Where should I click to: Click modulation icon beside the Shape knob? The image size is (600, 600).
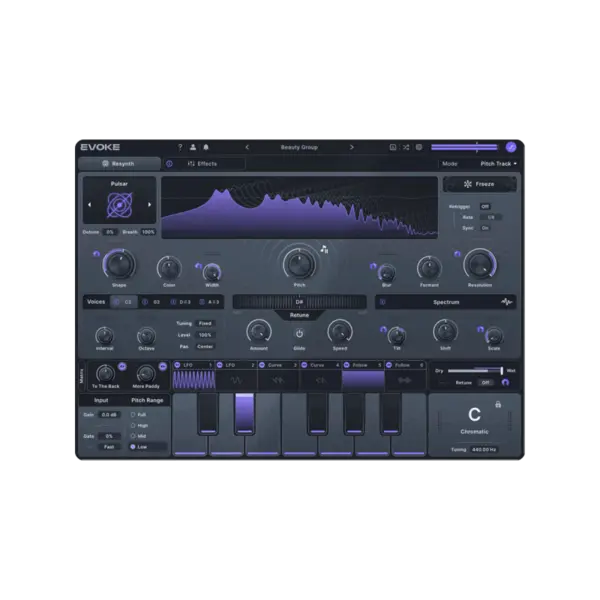[x=96, y=254]
